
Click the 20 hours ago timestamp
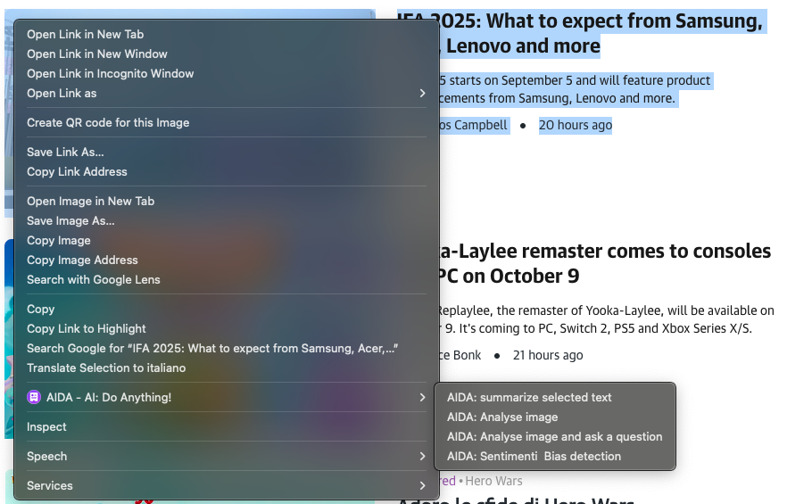click(x=576, y=125)
